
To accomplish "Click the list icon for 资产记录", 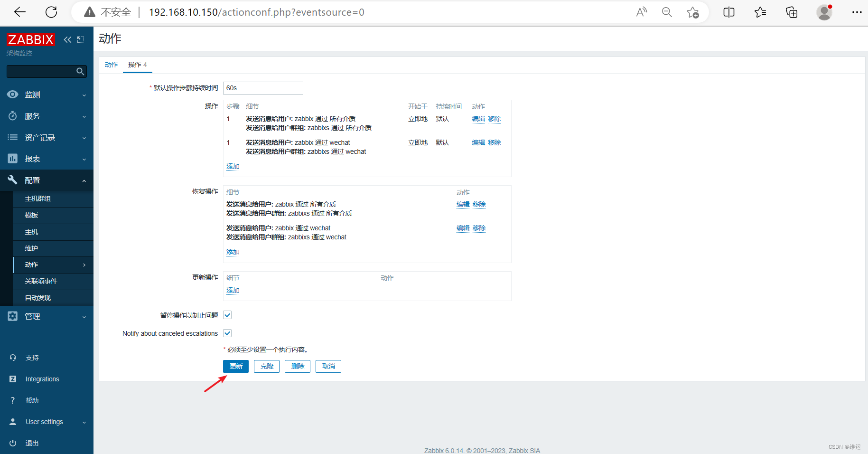I will coord(13,137).
